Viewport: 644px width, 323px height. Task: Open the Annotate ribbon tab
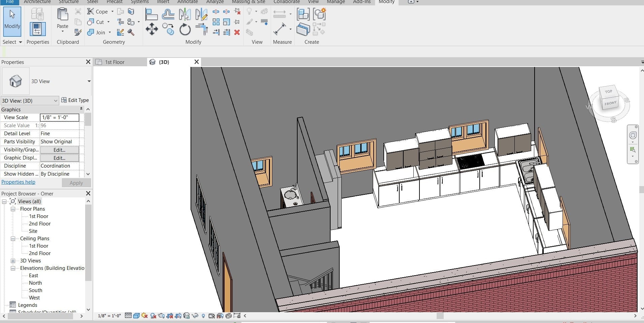188,2
